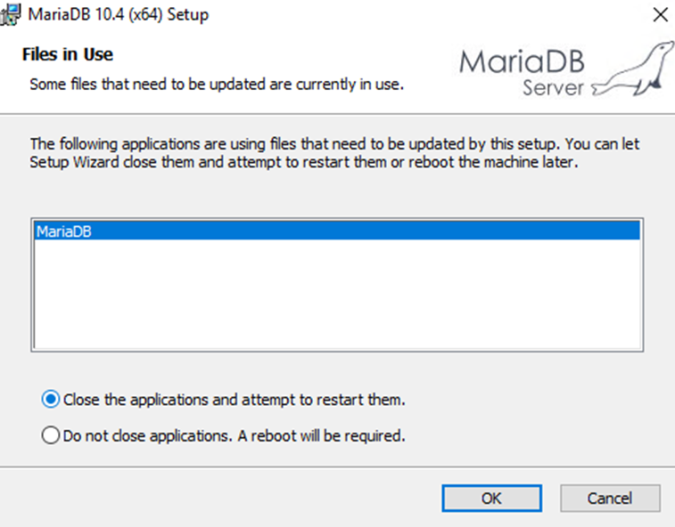This screenshot has height=527, width=675.
Task: Choose the Do not close applications radio button
Action: (50, 435)
